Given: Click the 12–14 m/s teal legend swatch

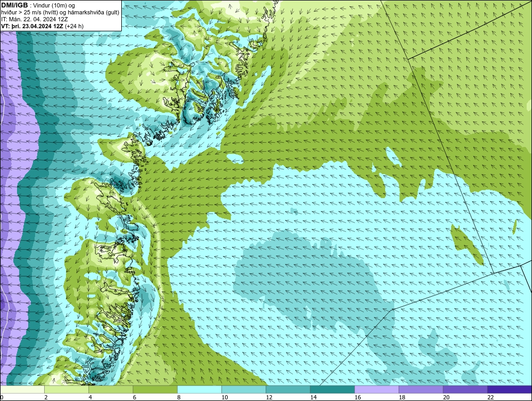Looking at the screenshot, I should tap(288, 389).
